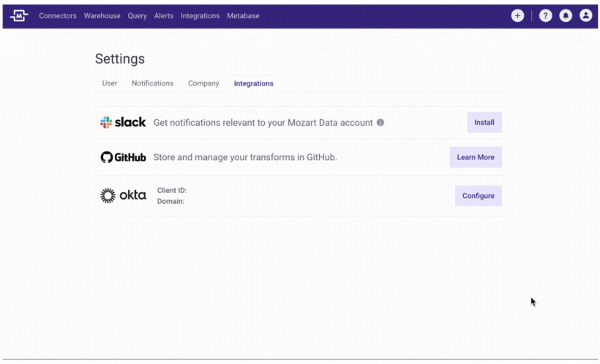Switch to the Notifications settings tab

coord(152,83)
